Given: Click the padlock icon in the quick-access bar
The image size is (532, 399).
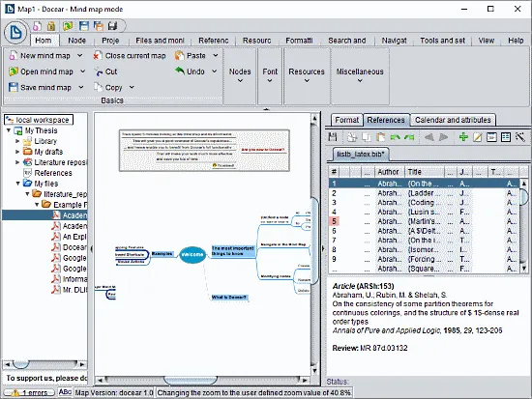Looking at the screenshot, I should point(51,26).
